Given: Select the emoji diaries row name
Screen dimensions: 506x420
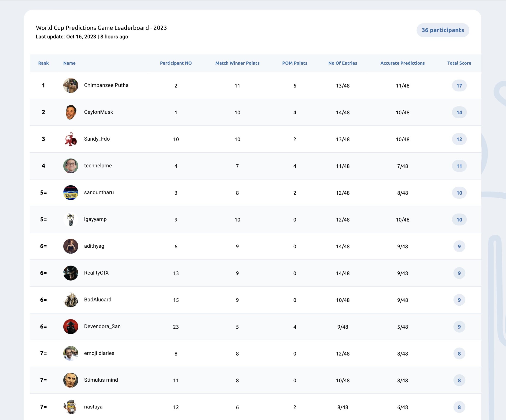Looking at the screenshot, I should (99, 353).
